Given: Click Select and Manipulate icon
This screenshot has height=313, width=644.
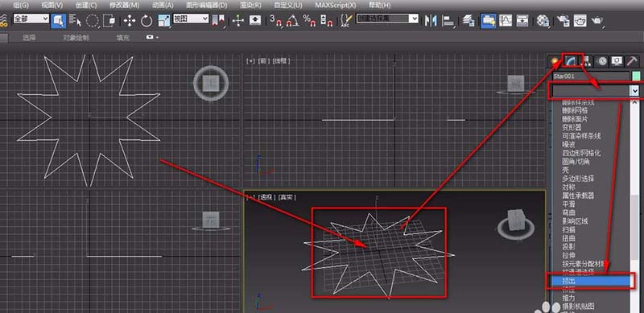Looking at the screenshot, I should click(237, 21).
